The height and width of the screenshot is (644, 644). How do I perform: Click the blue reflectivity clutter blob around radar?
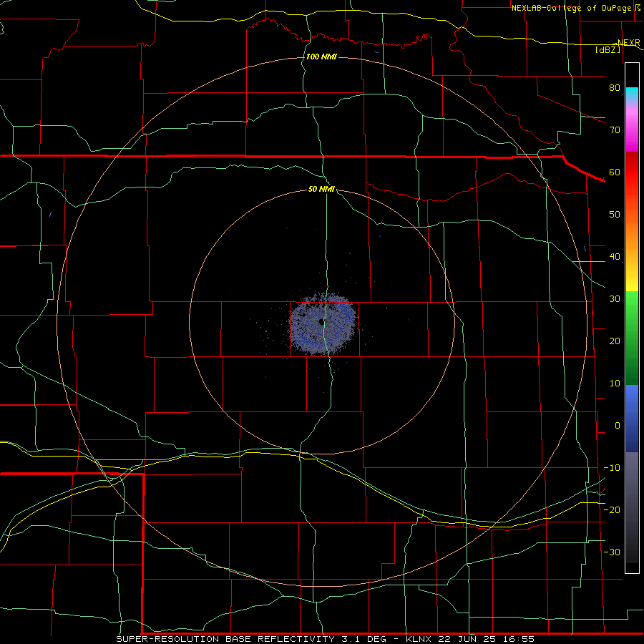point(323,323)
